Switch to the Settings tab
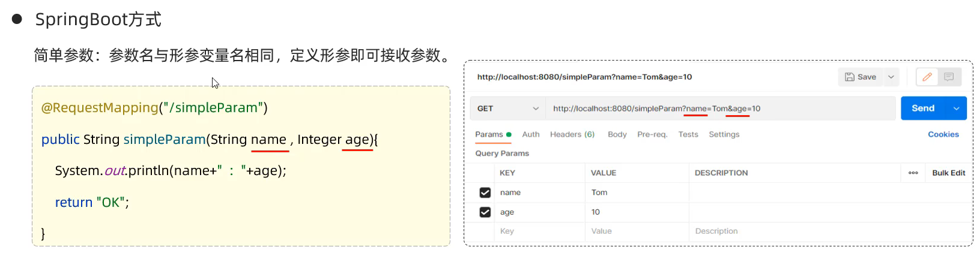980x280 pixels. [724, 134]
